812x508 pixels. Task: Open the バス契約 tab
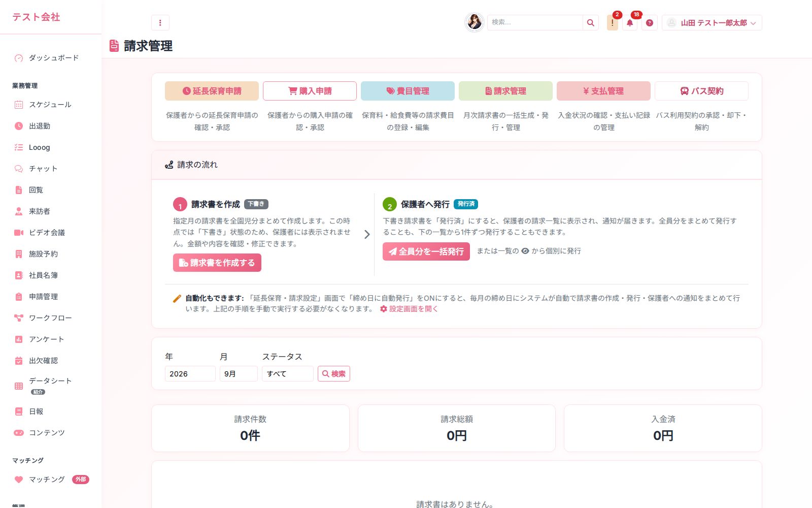click(701, 91)
